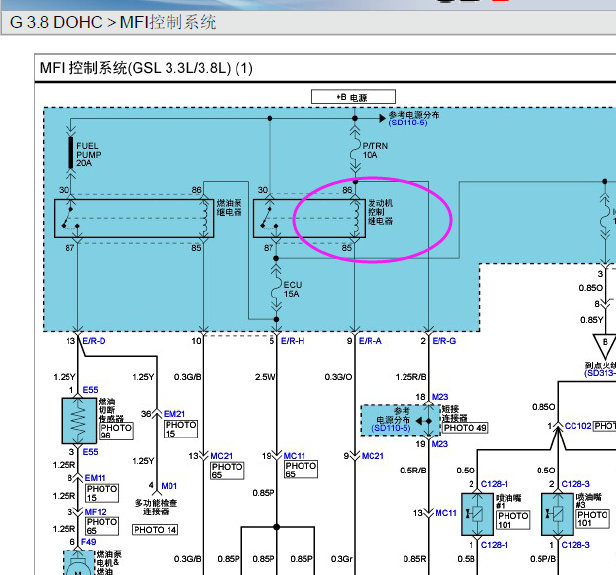Open the MF12 connector link
Viewport: 616px width, 575px height.
click(95, 512)
